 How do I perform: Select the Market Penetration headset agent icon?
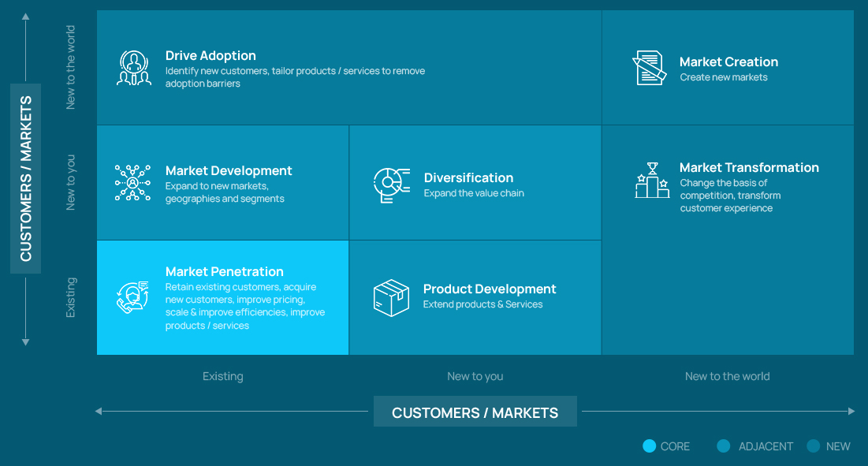pos(132,298)
